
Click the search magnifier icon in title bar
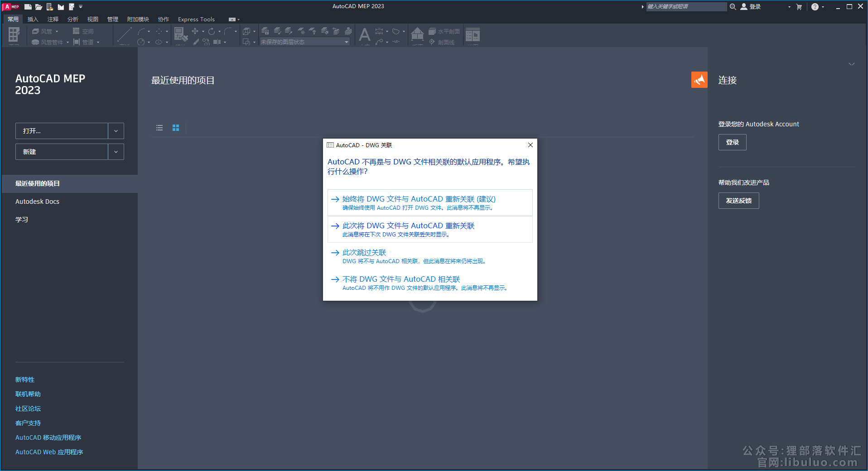(733, 6)
